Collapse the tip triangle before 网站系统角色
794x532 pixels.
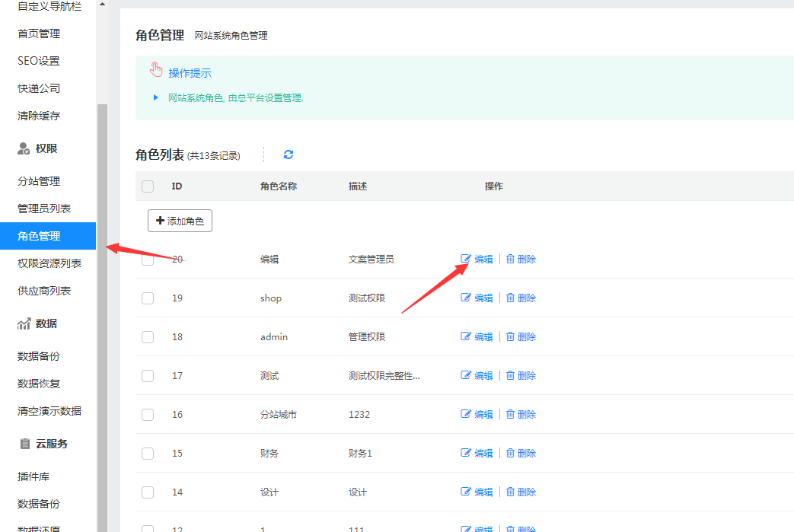[x=155, y=97]
